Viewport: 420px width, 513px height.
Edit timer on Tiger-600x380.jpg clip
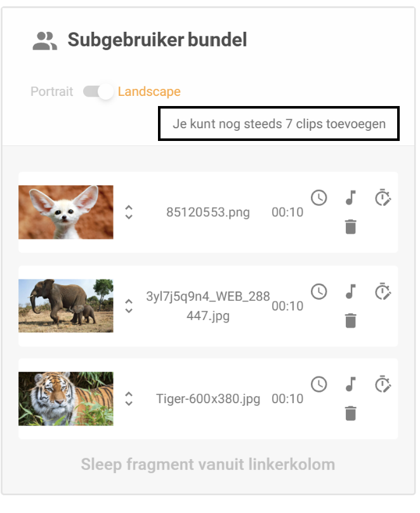pyautogui.click(x=383, y=383)
